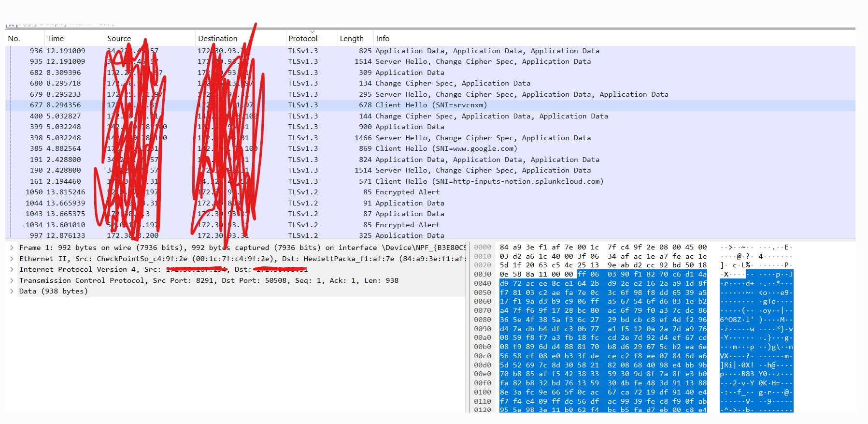Click the length value 900
Image resolution: width=868 pixels, height=424 pixels.
tap(365, 127)
